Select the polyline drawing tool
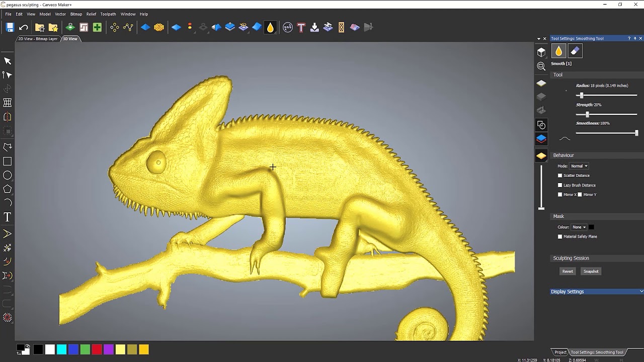644x362 pixels. click(x=8, y=147)
